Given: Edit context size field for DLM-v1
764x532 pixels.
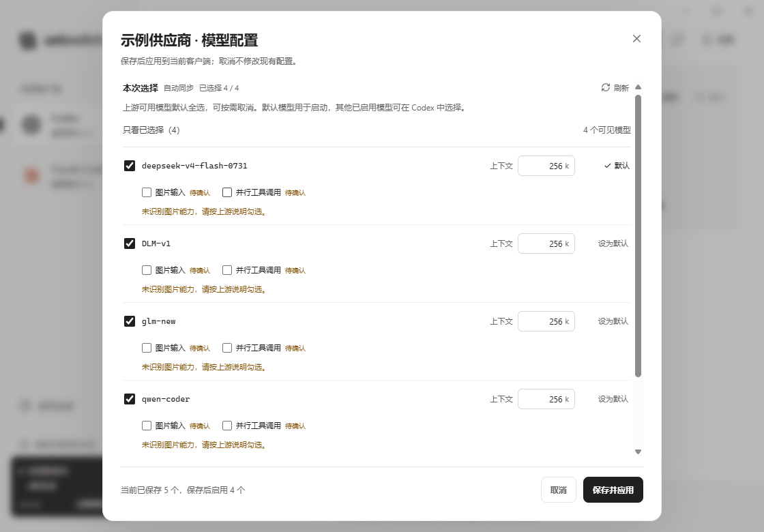Looking at the screenshot, I should click(546, 243).
